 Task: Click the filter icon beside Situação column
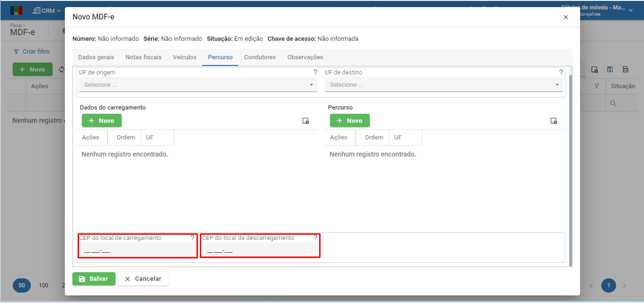pyautogui.click(x=597, y=86)
